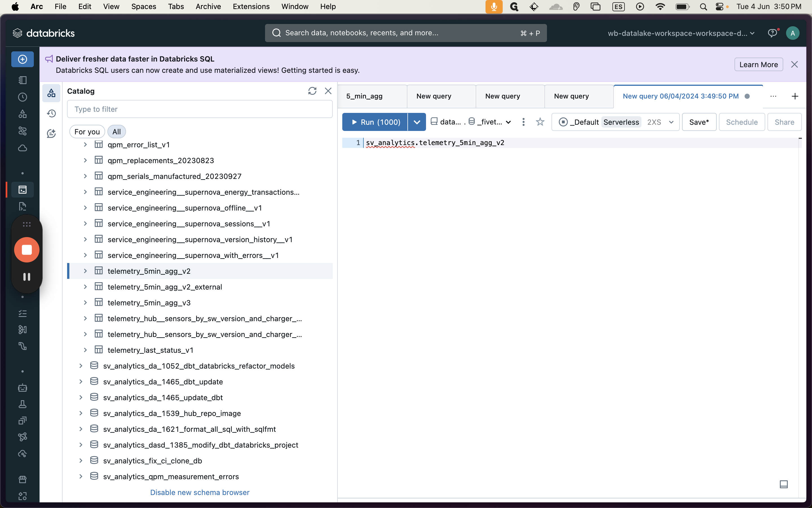Screen dimensions: 812x508
Task: Select the Catalog browser panel icon
Action: (51, 93)
